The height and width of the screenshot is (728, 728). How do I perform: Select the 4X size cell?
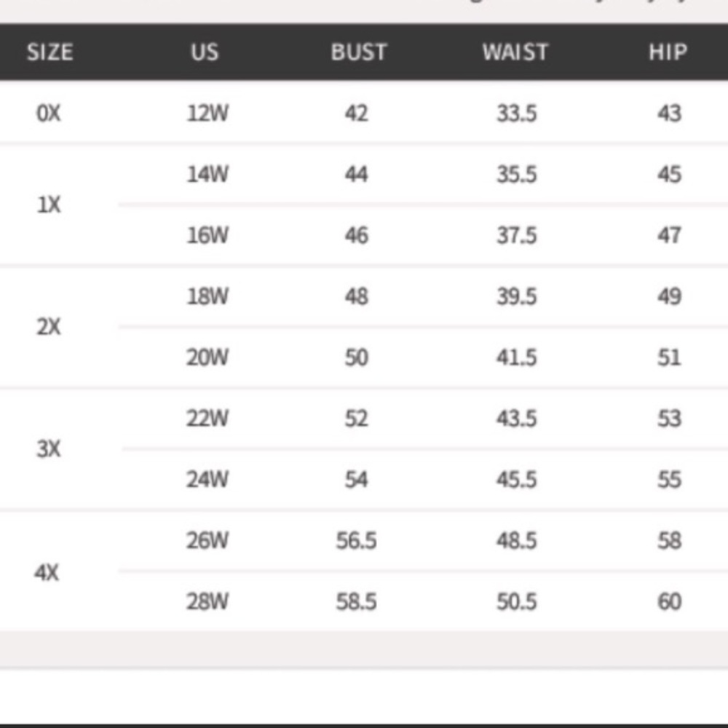coord(47,573)
